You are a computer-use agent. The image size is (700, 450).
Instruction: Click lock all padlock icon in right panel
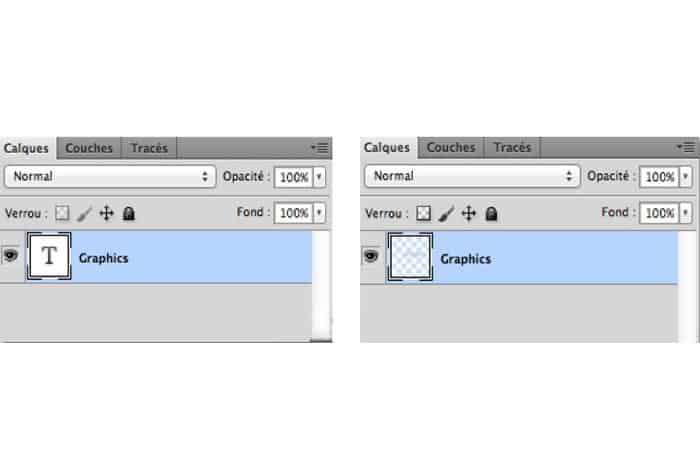(489, 213)
